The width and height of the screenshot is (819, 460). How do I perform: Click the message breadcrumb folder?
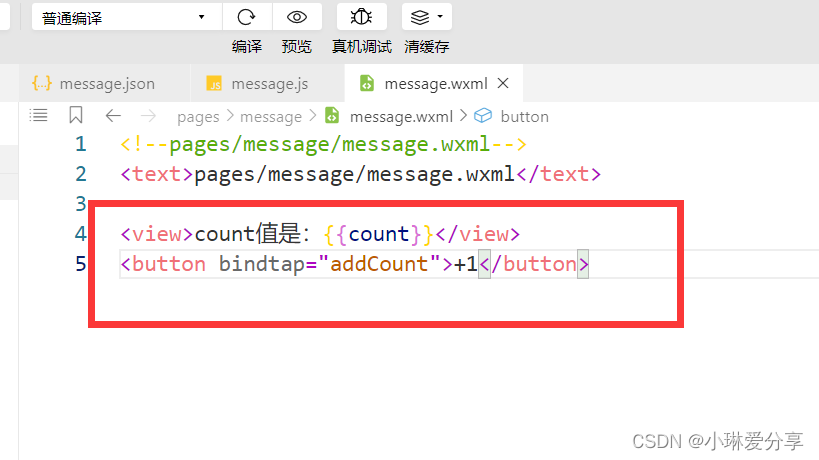click(x=271, y=117)
